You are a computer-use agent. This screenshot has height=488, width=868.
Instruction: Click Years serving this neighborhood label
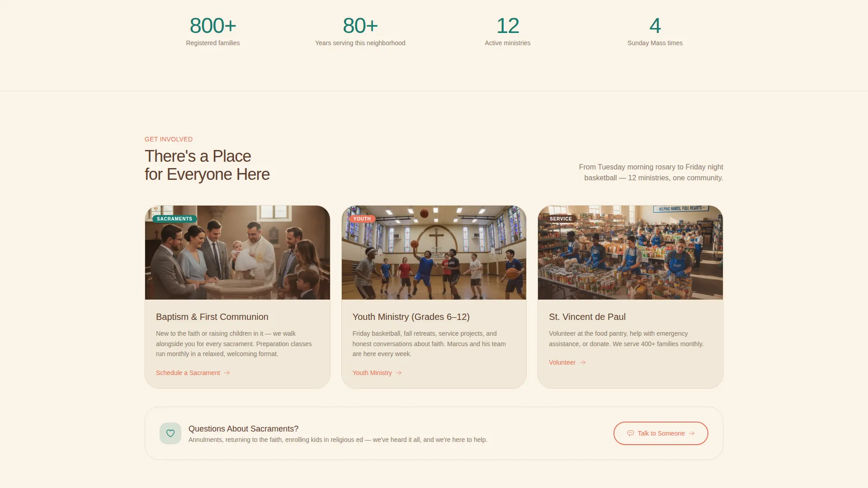click(360, 43)
